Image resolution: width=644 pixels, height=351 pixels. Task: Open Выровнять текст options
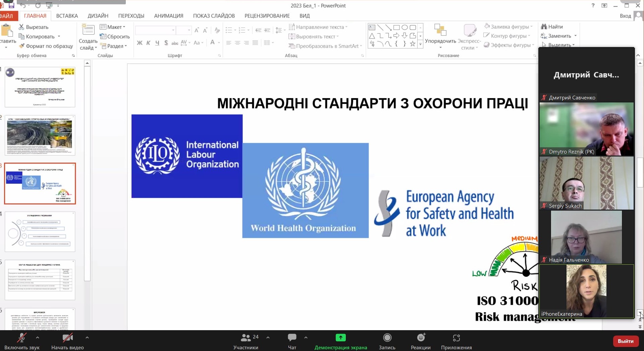314,37
